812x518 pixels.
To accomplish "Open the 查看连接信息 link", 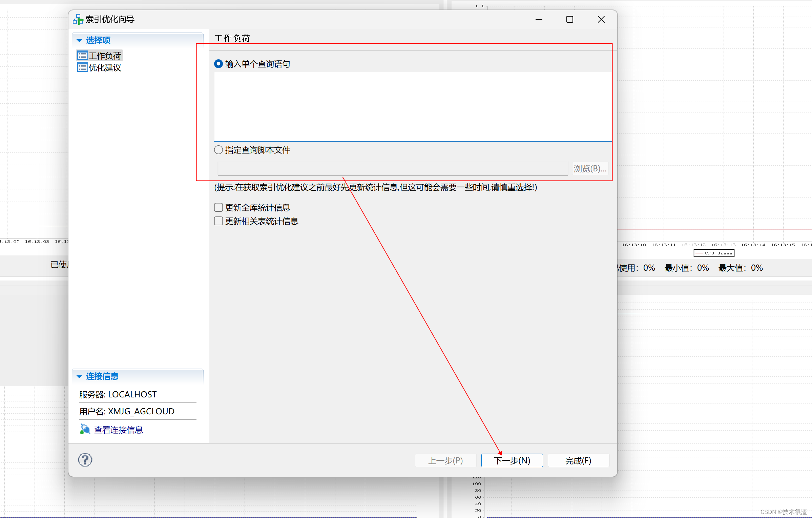I will coord(119,430).
